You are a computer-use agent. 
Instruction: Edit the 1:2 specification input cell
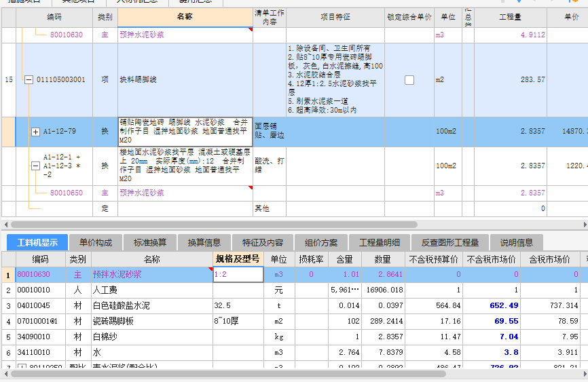(238, 274)
